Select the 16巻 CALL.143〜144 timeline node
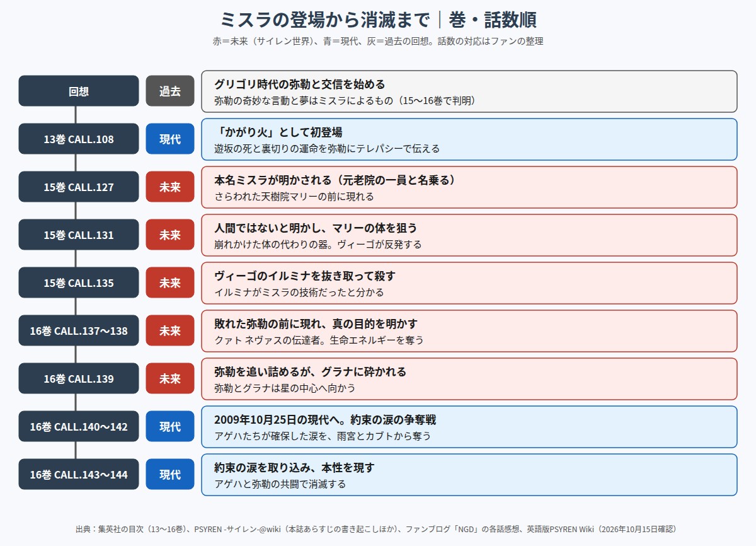Screen dimensions: 756x546 [x=79, y=474]
